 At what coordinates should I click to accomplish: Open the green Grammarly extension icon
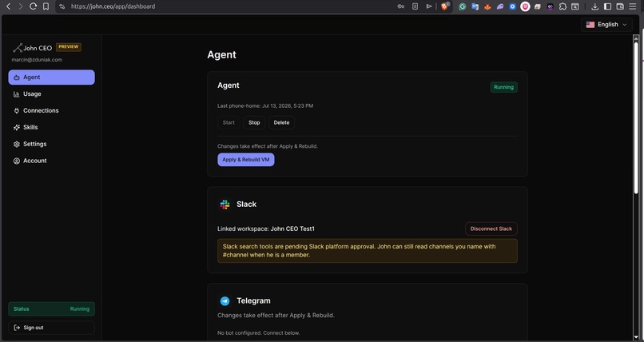462,6
